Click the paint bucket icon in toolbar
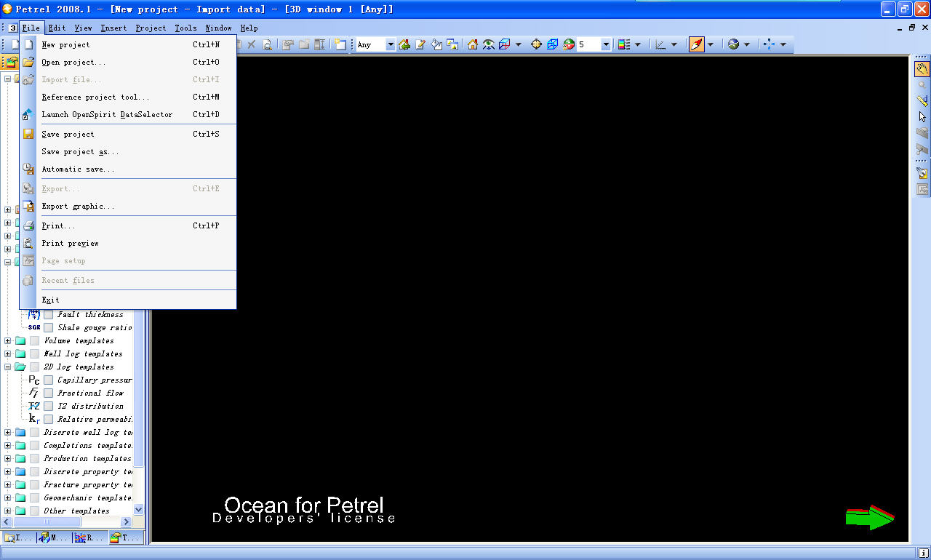 point(436,44)
